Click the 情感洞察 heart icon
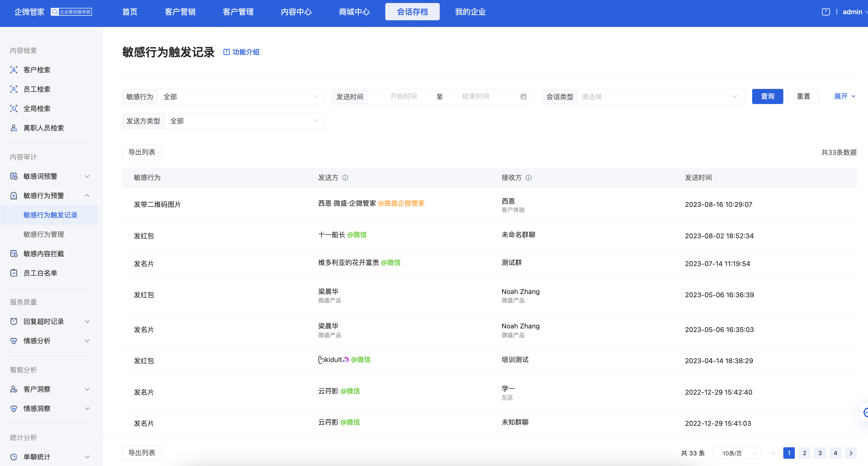Screen dimensions: 868x466 tap(14, 408)
